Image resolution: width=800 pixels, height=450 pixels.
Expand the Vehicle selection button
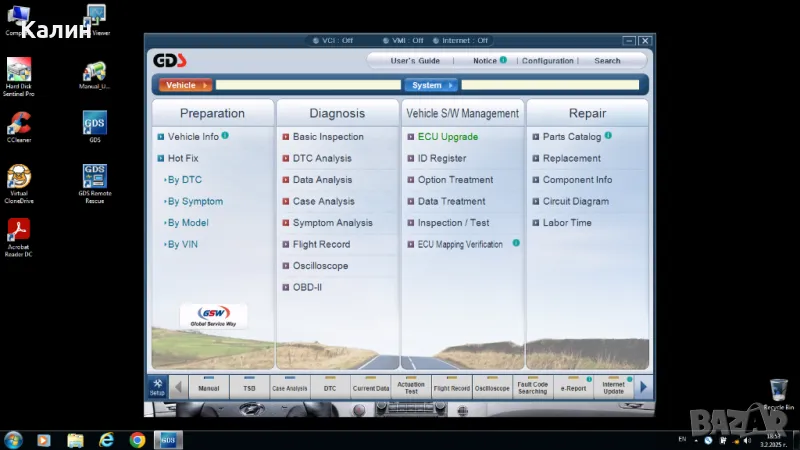coord(185,85)
